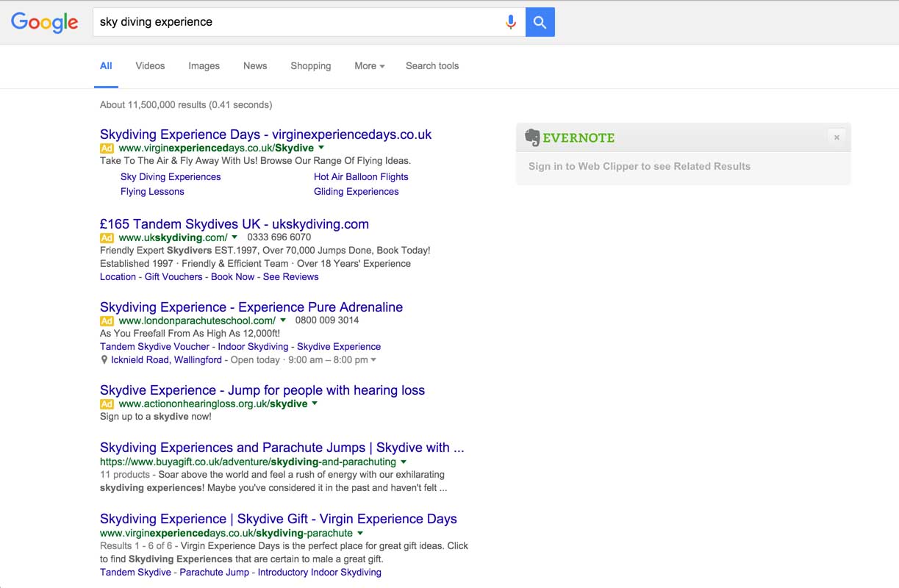Open dropdown arrow beside londonparachuteschool.com URL
This screenshot has width=899, height=588.
(x=283, y=320)
